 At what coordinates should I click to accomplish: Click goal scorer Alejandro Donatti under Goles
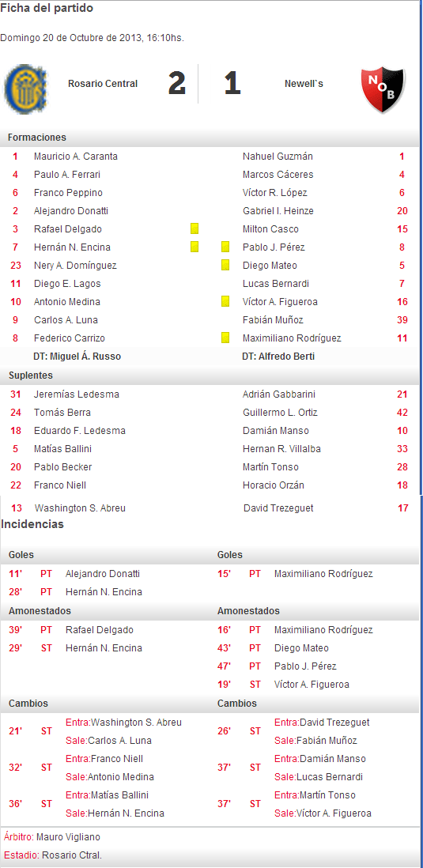(103, 574)
